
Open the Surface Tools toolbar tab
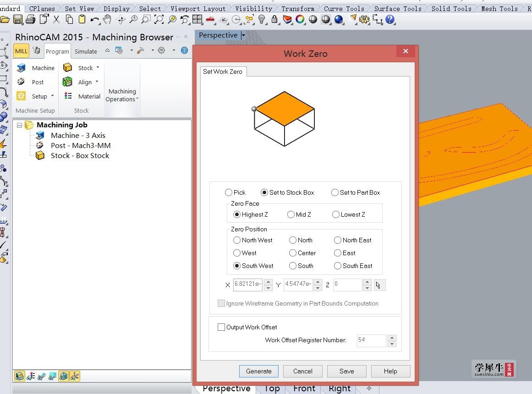[x=398, y=9]
